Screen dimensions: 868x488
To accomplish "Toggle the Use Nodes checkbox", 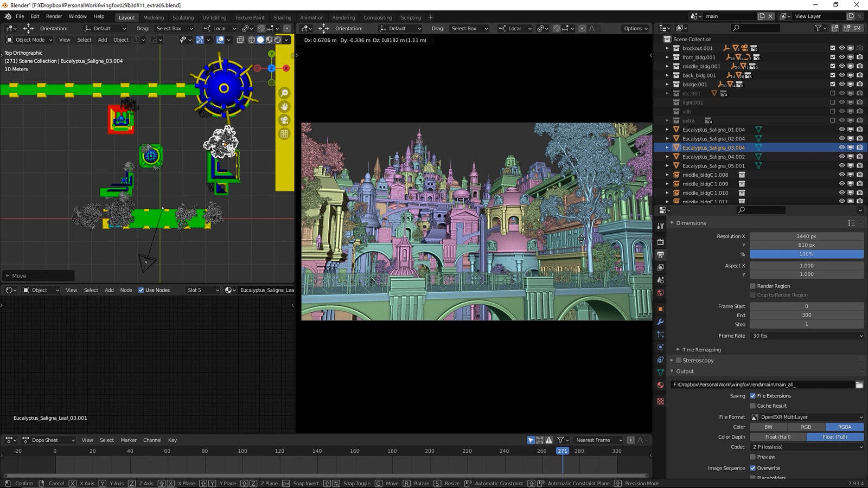I will [x=141, y=290].
